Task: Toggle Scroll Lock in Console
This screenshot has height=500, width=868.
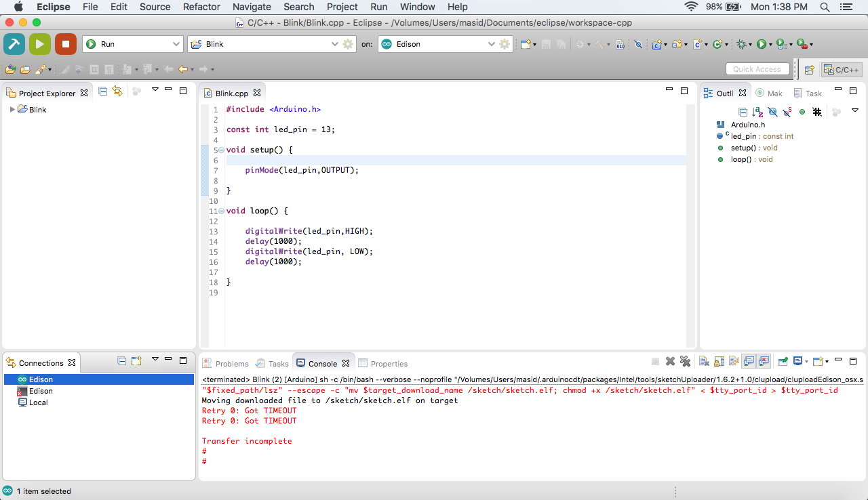Action: [x=719, y=362]
